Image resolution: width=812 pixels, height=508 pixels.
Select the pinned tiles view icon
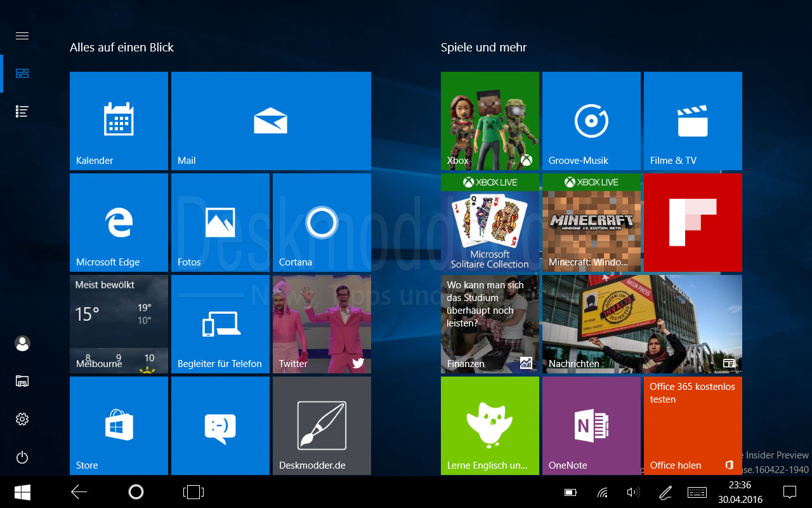[x=22, y=73]
